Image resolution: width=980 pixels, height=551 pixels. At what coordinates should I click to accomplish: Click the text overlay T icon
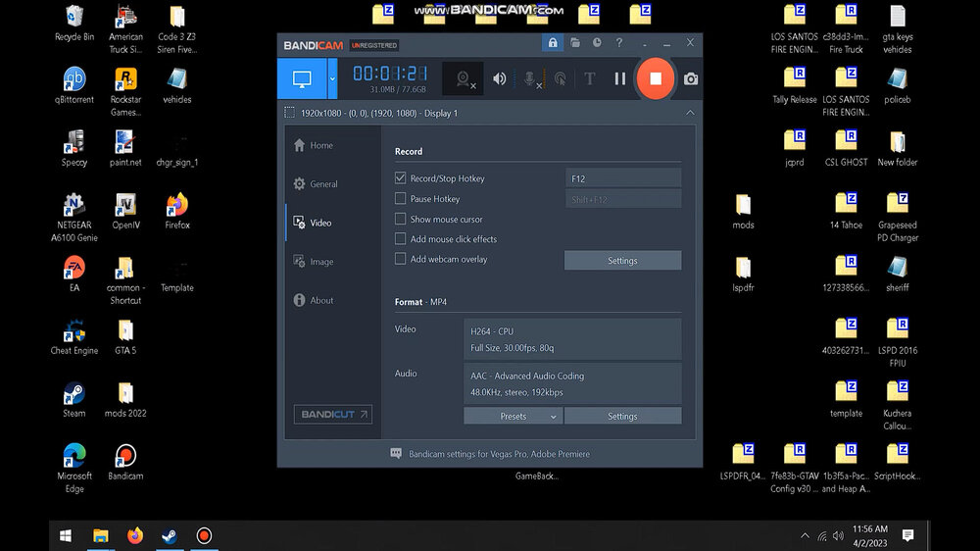tap(589, 78)
